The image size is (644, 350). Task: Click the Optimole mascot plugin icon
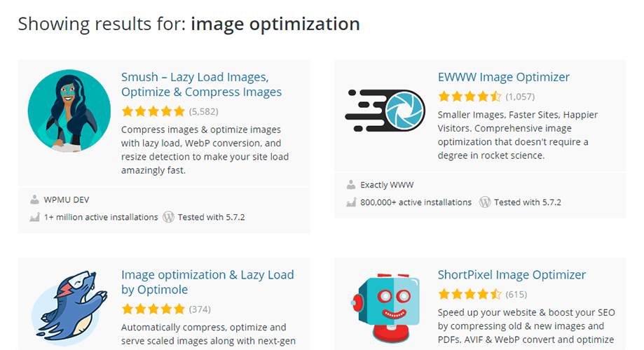tap(69, 308)
